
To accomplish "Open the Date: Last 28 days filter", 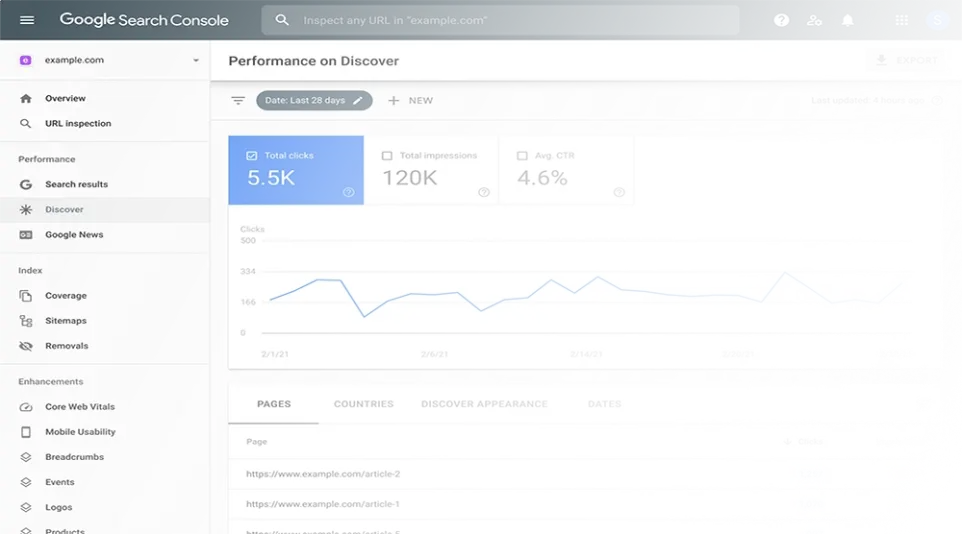I will tap(314, 101).
